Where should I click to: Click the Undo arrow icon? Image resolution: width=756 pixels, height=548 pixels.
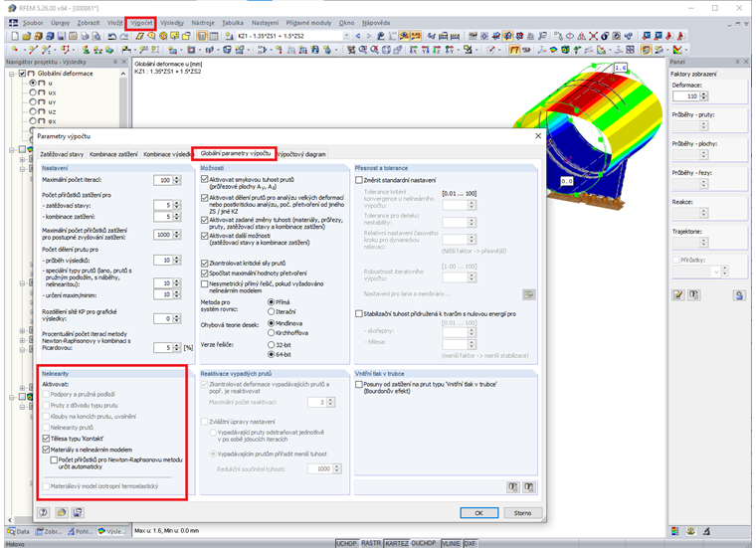(x=112, y=36)
